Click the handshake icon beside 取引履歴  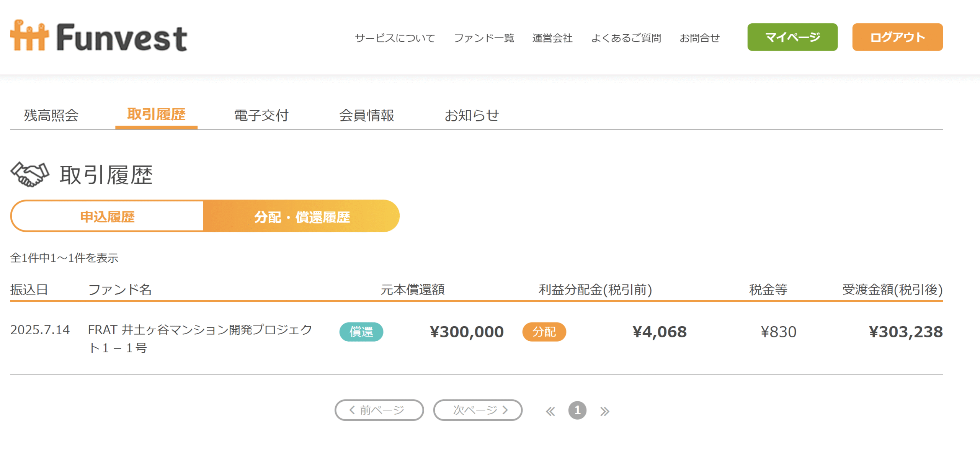(30, 175)
